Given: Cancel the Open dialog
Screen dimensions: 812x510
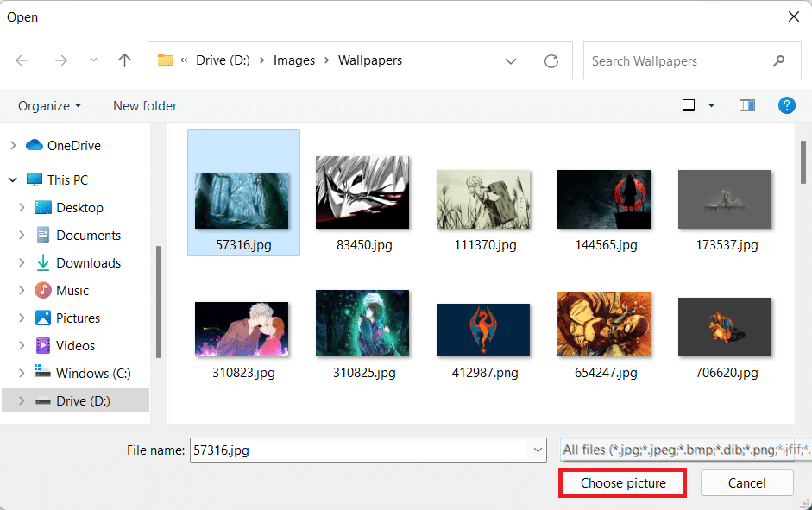Looking at the screenshot, I should [x=746, y=483].
